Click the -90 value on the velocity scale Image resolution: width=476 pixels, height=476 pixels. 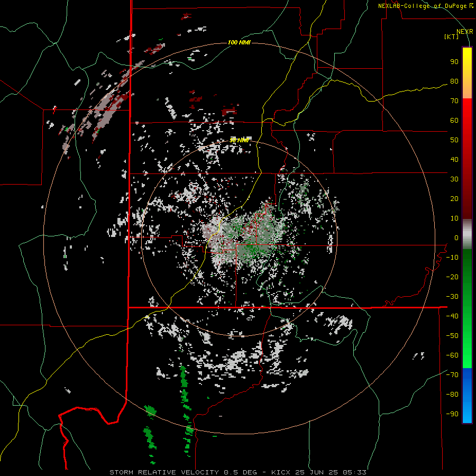pos(452,414)
